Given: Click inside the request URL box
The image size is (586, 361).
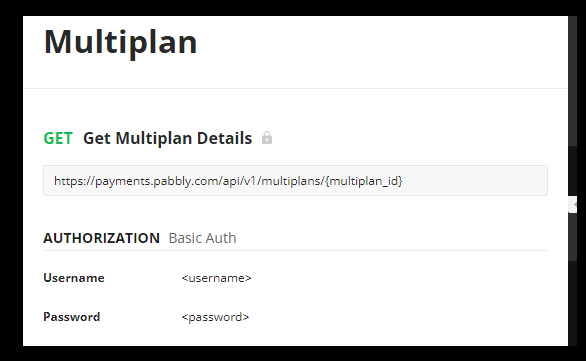Looking at the screenshot, I should [295, 180].
